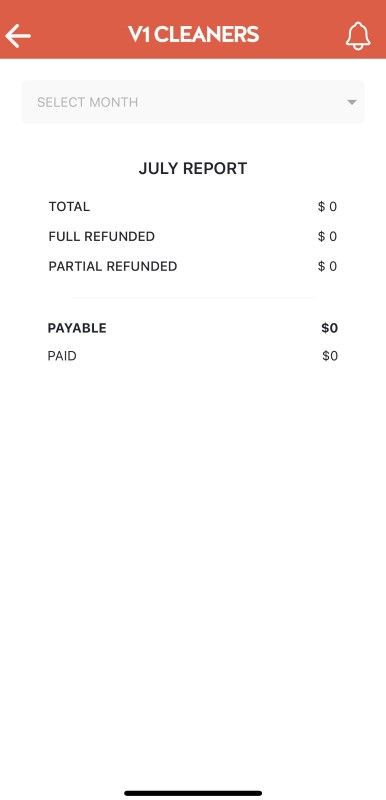The height and width of the screenshot is (800, 386).
Task: Click the PAID dollar amount
Action: coord(330,356)
